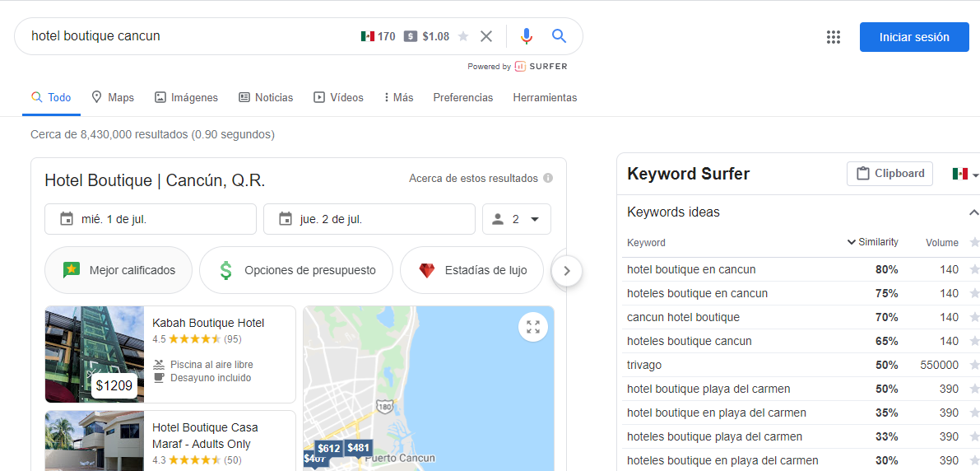Sort keywords by Volume column header
Viewport: 980px width, 471px height.
tap(942, 243)
